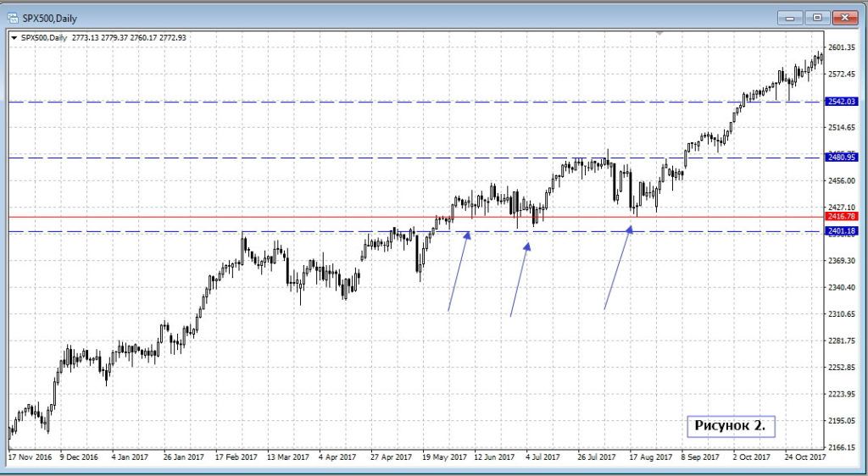Restore down the SPX500 chart window

(x=816, y=17)
